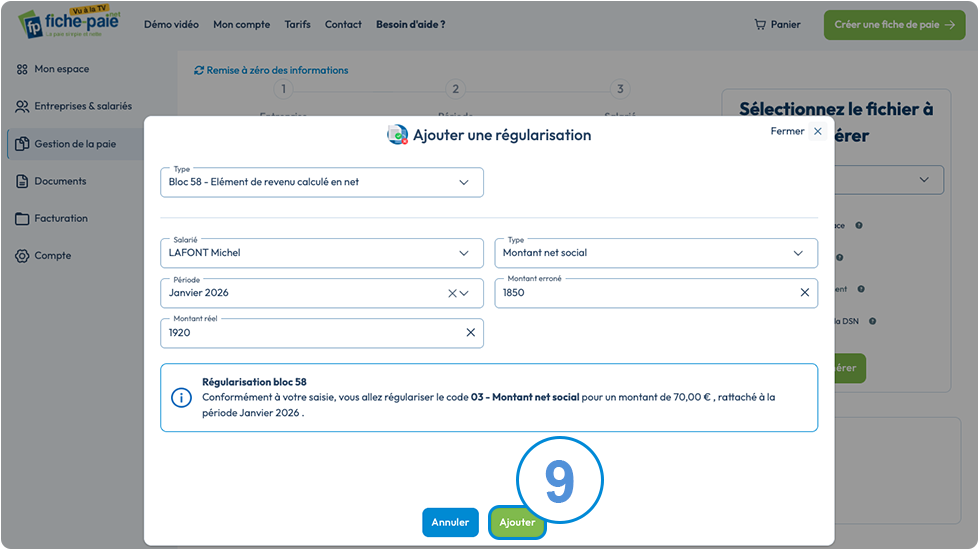
Task: Expand the Bloc 58 Type dropdown
Action: [322, 182]
